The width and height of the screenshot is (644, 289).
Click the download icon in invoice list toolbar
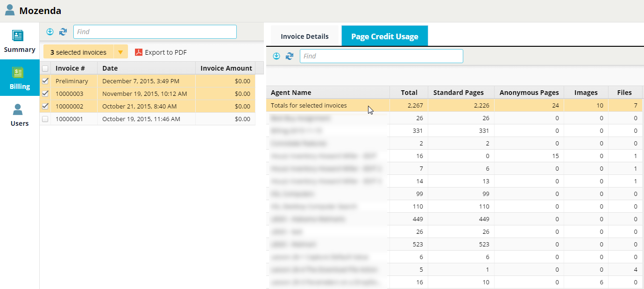[50, 32]
